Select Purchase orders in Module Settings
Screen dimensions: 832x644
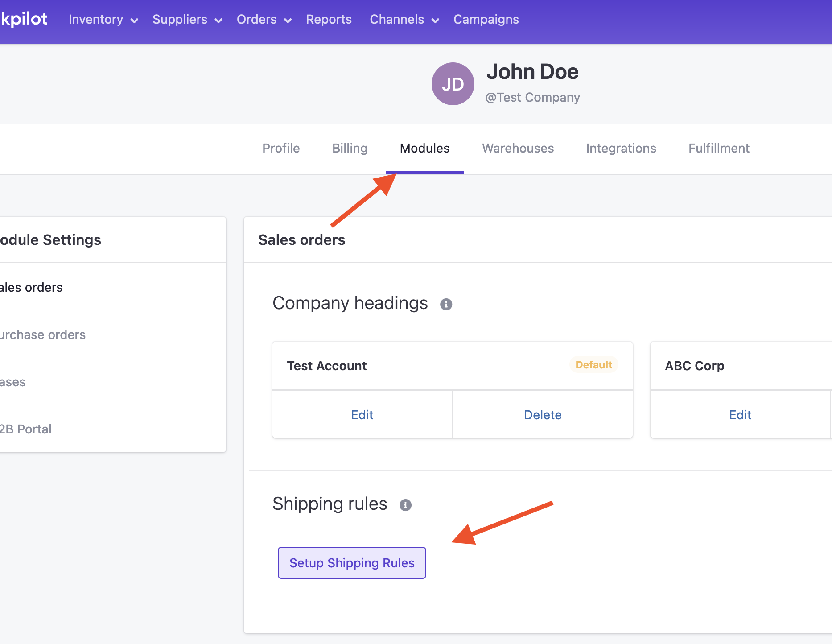pyautogui.click(x=43, y=334)
